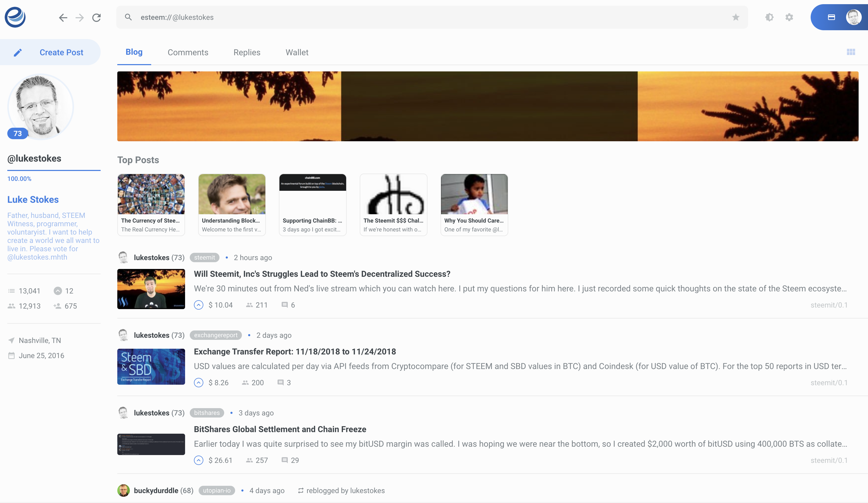This screenshot has height=503, width=868.
Task: Open comments on the BitShares post
Action: click(285, 460)
